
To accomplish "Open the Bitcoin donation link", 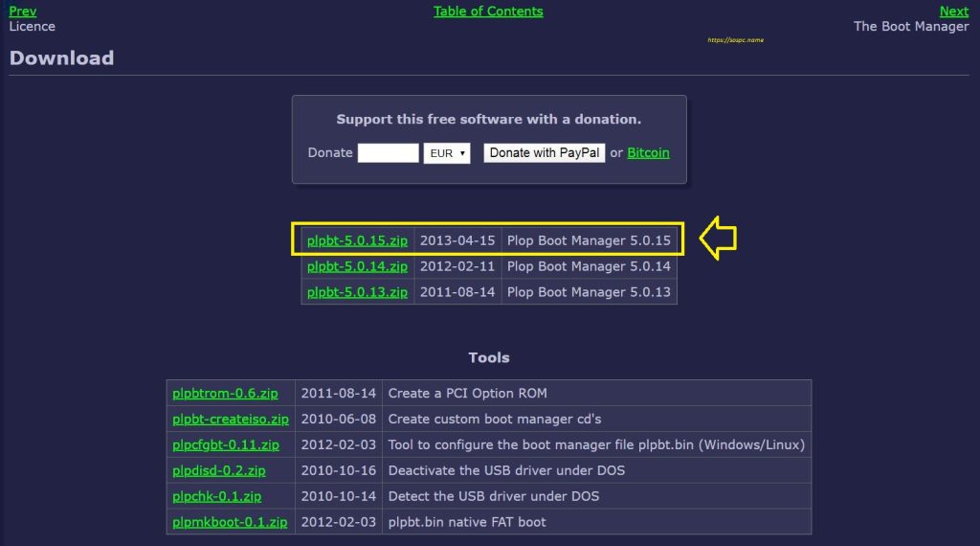I will tap(648, 152).
